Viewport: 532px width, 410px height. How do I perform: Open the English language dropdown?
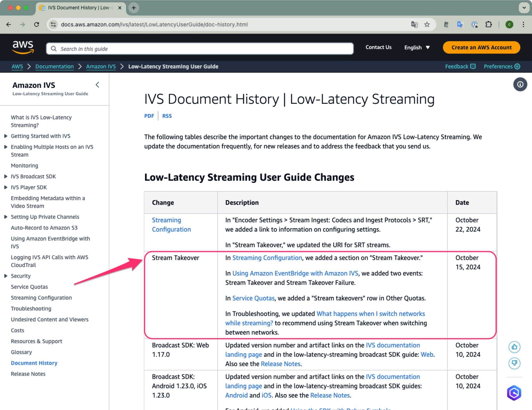click(x=417, y=47)
